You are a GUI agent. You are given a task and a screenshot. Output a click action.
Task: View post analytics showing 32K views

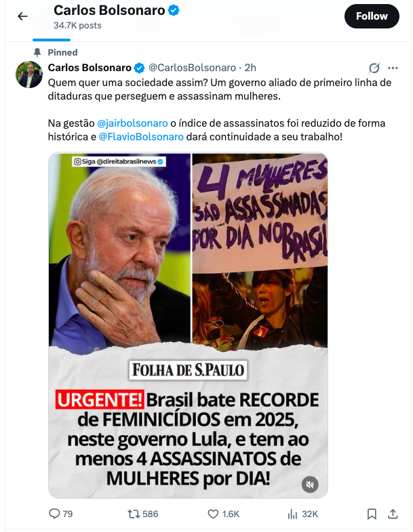[x=302, y=514]
